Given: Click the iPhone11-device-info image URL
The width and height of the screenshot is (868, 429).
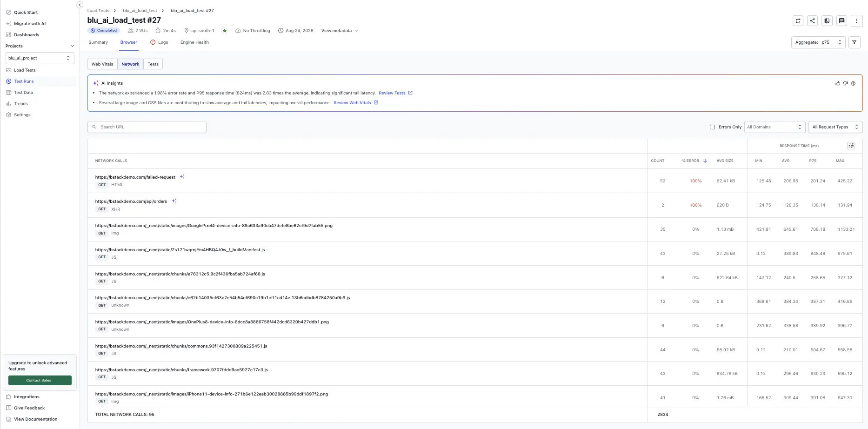Looking at the screenshot, I should coord(212,394).
